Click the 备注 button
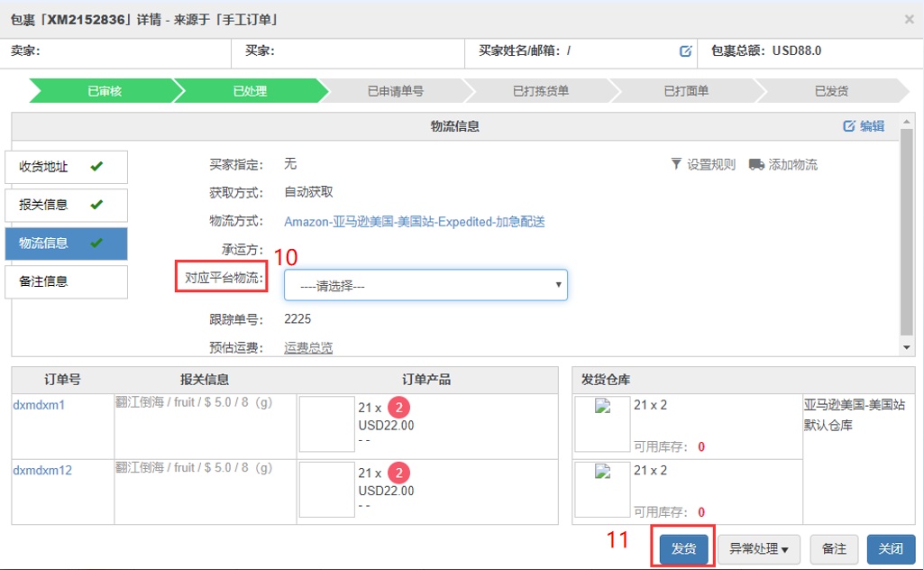The image size is (924, 570). coord(834,548)
